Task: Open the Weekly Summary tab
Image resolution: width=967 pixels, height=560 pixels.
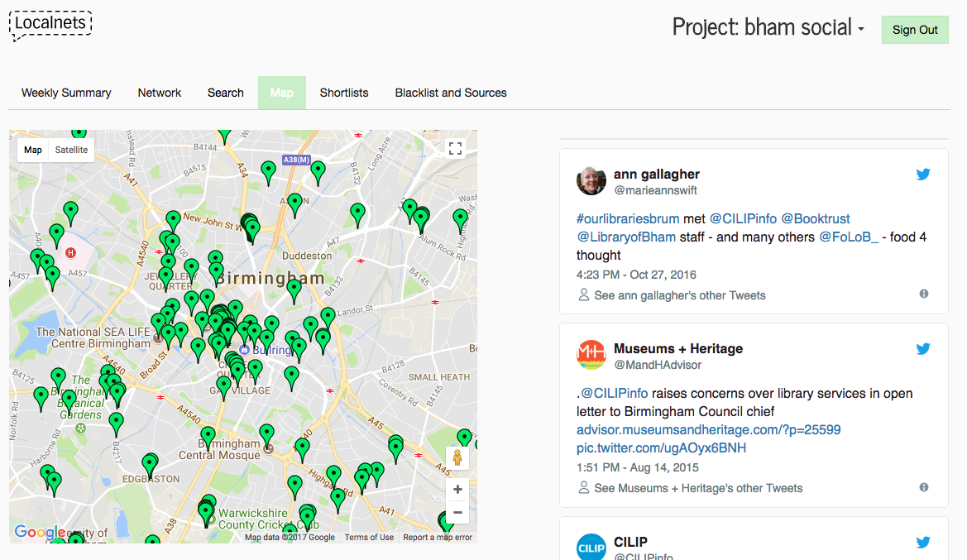Action: click(66, 93)
